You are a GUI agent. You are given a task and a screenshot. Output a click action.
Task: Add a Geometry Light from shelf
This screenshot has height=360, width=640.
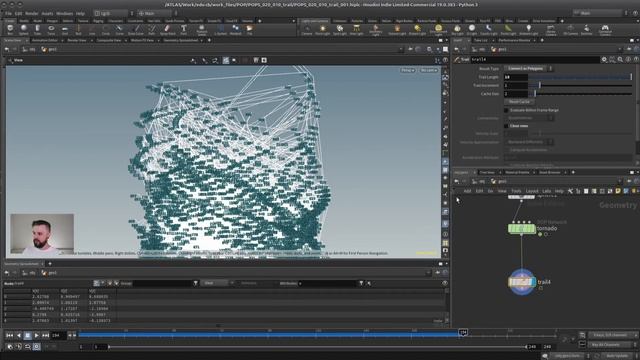click(376, 30)
